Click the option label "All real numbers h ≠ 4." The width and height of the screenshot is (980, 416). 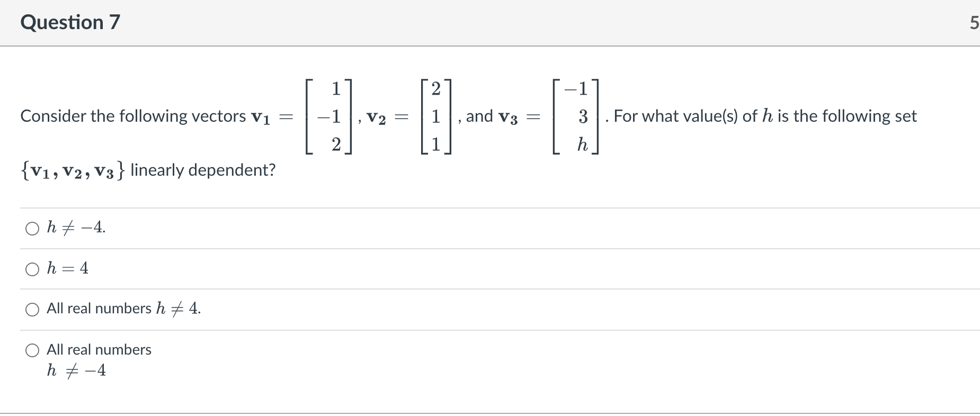[x=123, y=309]
